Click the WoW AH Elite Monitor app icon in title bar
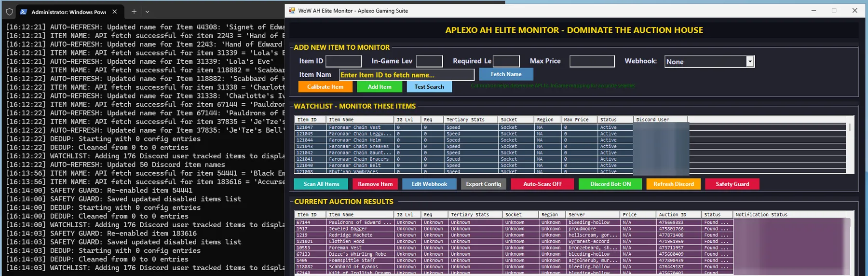Screen dimensions: 868x276 292,11
